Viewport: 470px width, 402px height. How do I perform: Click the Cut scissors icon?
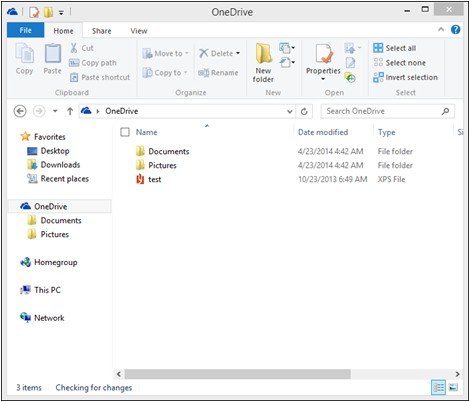74,48
